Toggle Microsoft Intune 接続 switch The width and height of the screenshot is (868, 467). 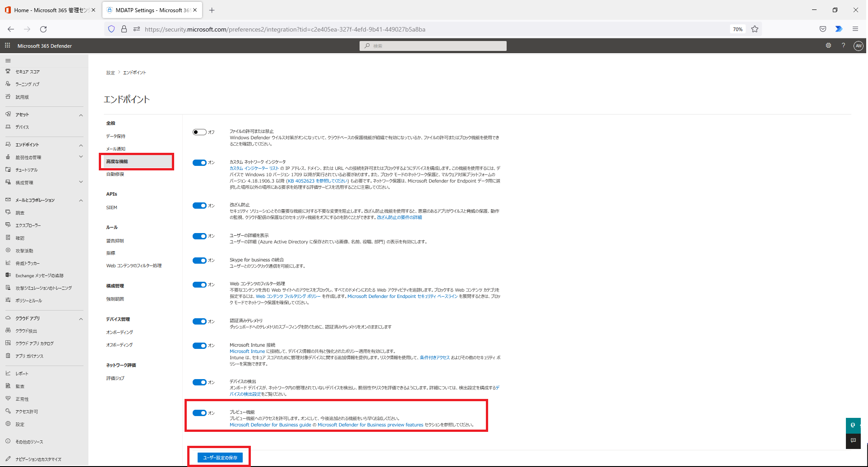[199, 346]
